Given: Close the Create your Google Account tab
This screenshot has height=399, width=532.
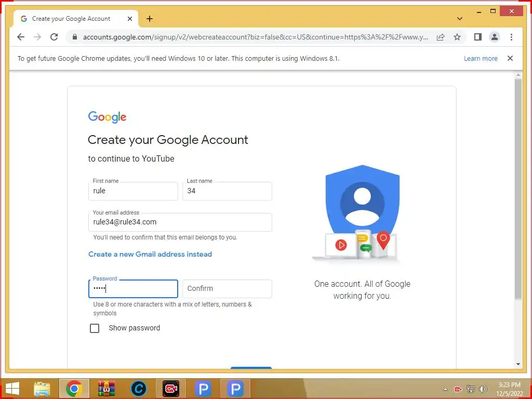Looking at the screenshot, I should point(129,19).
